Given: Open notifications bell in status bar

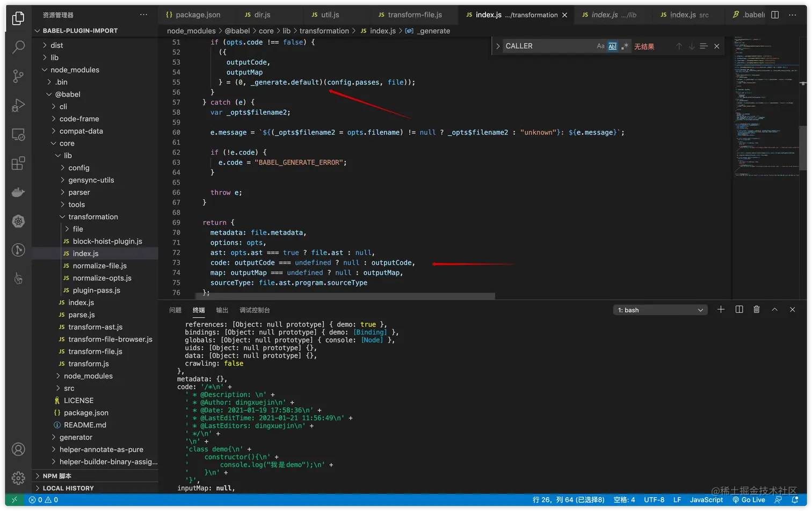Looking at the screenshot, I should point(795,500).
